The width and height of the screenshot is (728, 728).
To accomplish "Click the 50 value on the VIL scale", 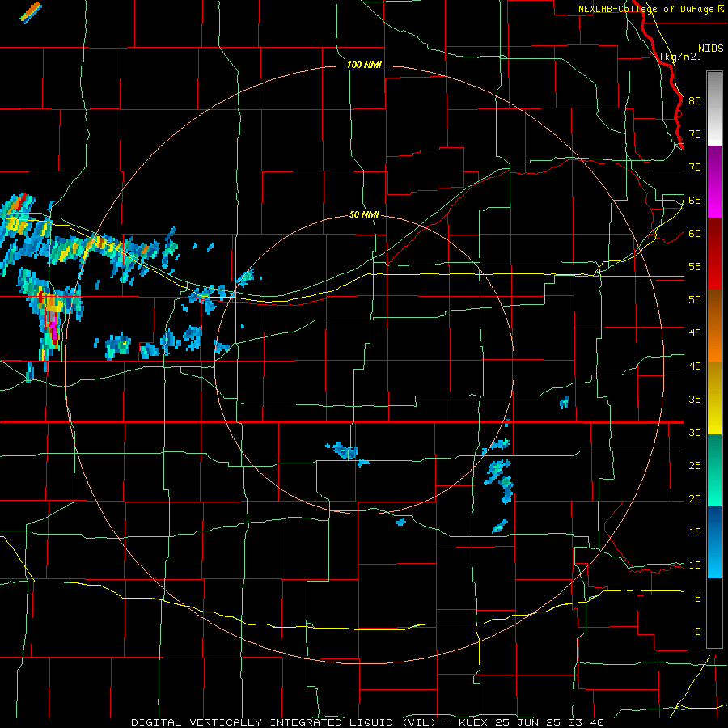I will (695, 299).
